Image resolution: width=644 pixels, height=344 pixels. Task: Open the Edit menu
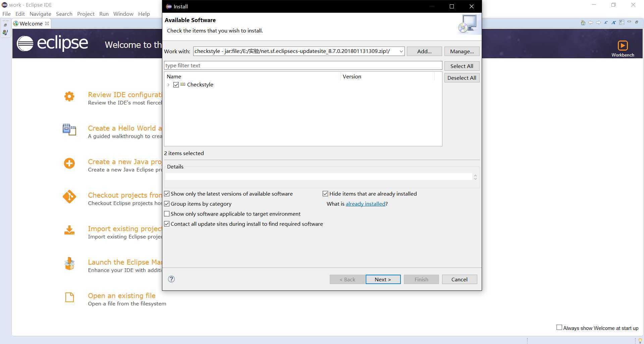tap(20, 14)
